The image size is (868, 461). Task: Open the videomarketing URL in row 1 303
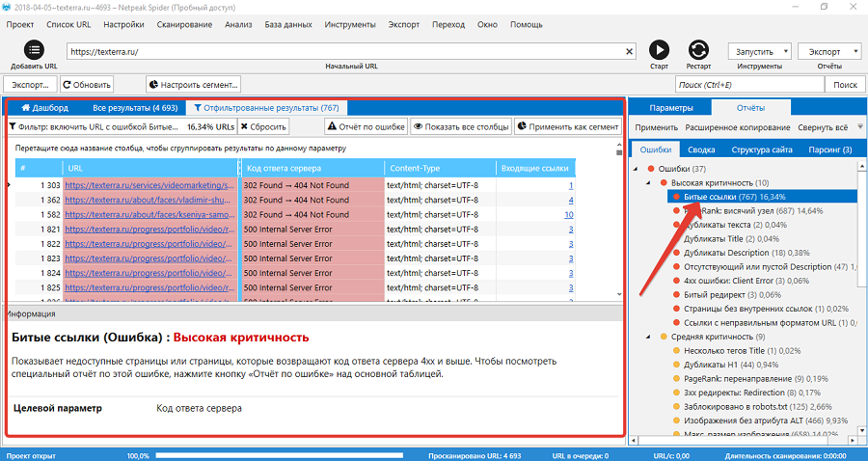pyautogui.click(x=149, y=185)
